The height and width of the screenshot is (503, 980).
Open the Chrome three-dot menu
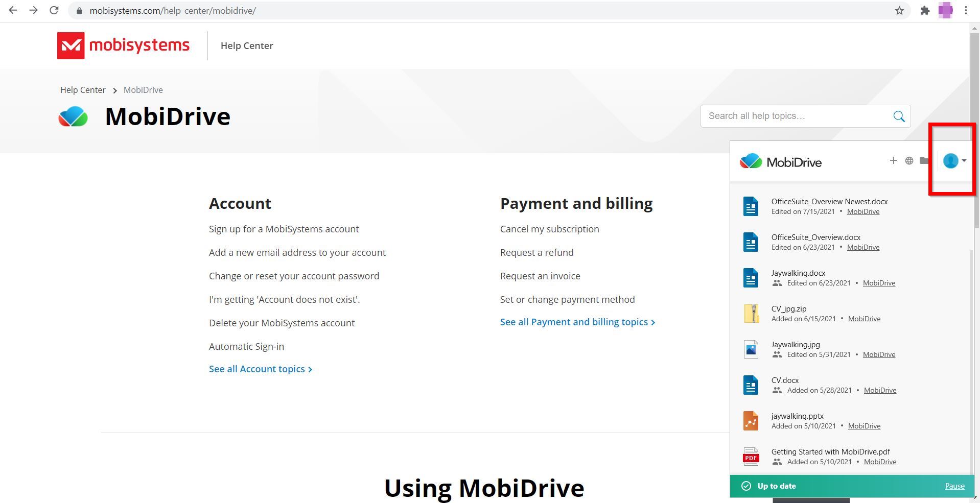pos(966,10)
